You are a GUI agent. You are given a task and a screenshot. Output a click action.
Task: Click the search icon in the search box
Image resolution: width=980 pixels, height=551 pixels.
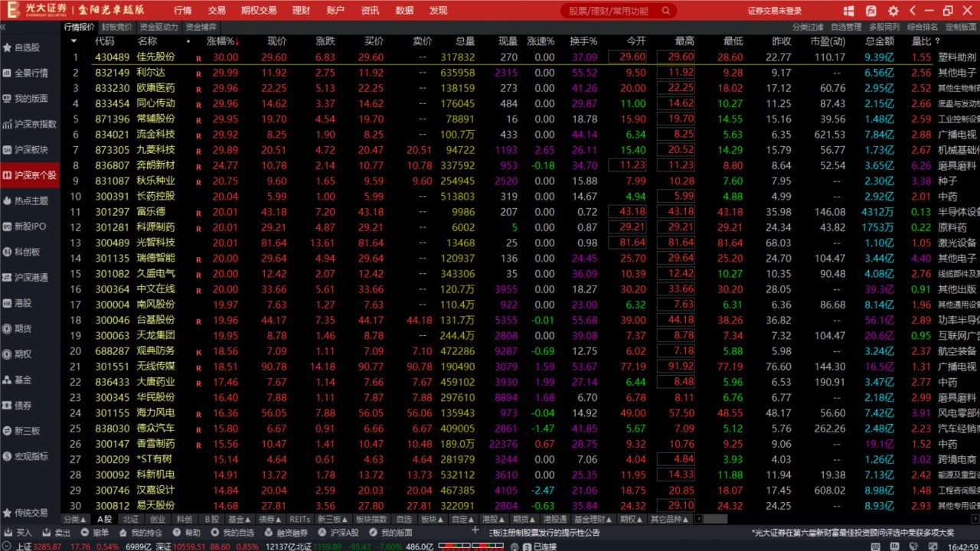coord(666,11)
